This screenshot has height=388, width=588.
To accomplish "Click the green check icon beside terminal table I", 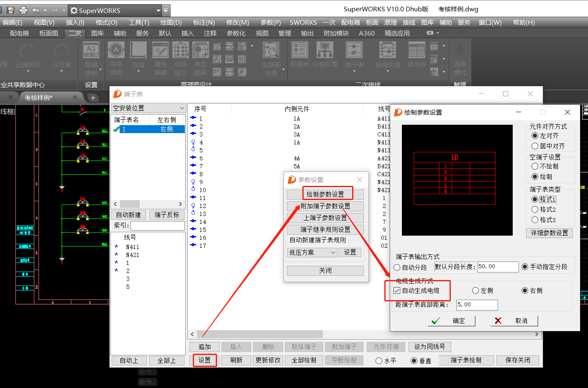I will (x=116, y=129).
